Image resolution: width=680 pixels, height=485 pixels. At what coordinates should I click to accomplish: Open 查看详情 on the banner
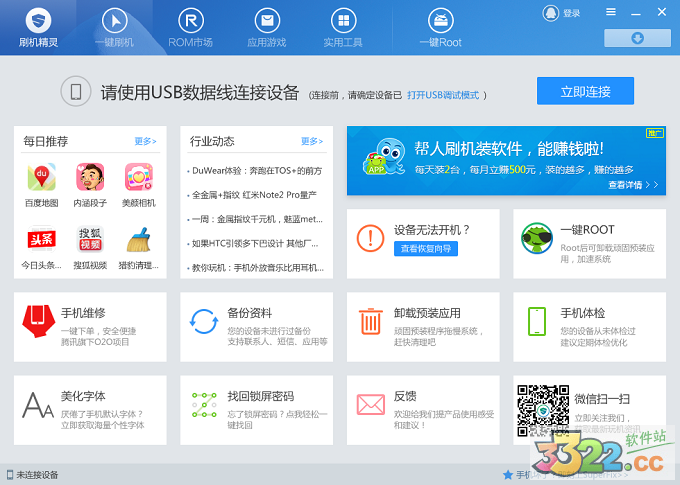[633, 185]
